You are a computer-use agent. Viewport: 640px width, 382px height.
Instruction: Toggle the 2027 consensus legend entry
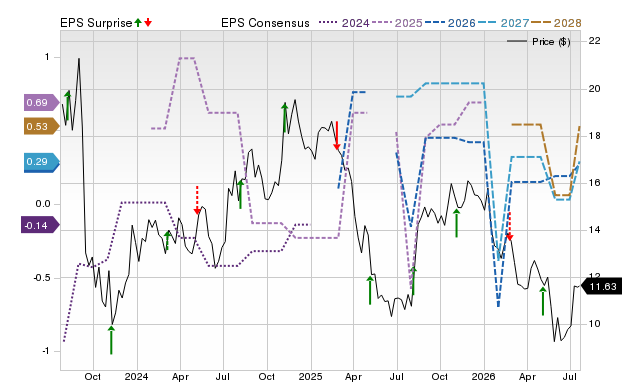[503, 23]
